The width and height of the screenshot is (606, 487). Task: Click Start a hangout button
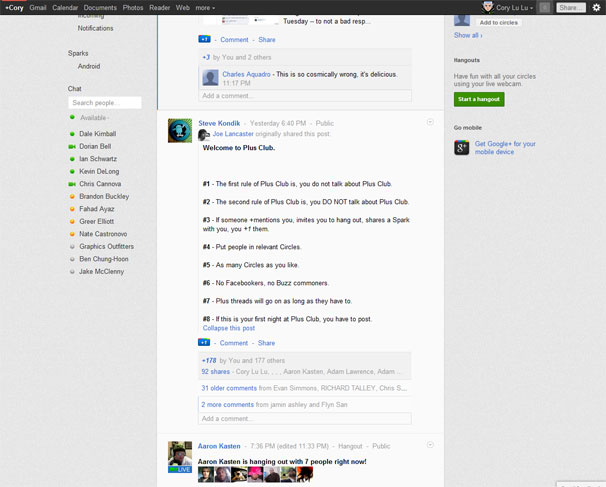click(x=479, y=99)
